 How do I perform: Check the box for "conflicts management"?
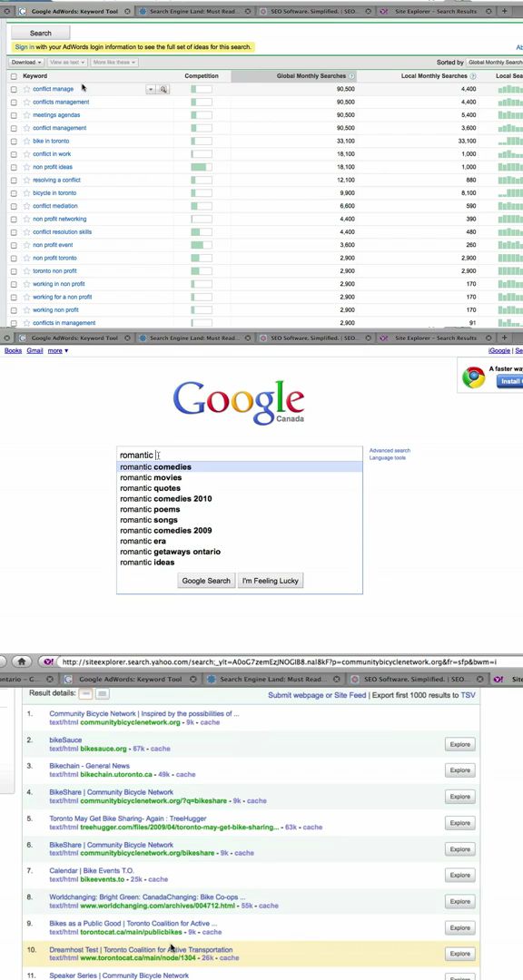click(x=14, y=103)
